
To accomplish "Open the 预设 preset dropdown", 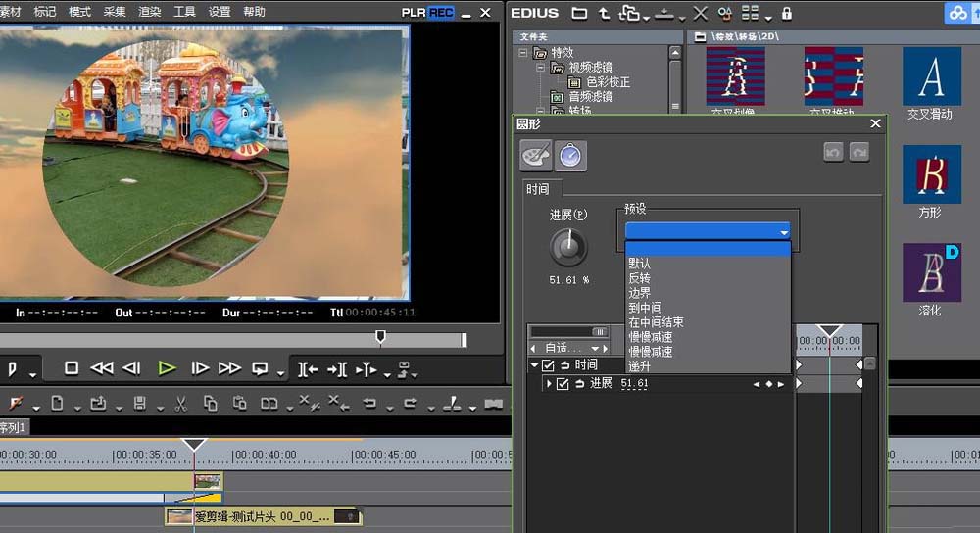I will coord(708,231).
